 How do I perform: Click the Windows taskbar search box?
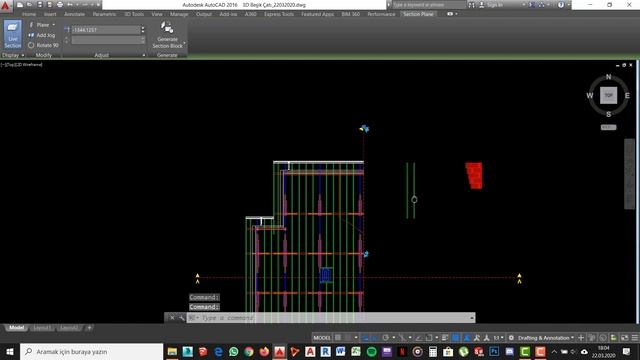91,351
